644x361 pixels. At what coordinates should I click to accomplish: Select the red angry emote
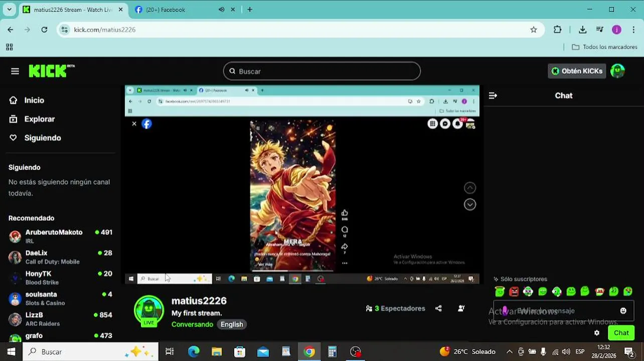click(514, 291)
